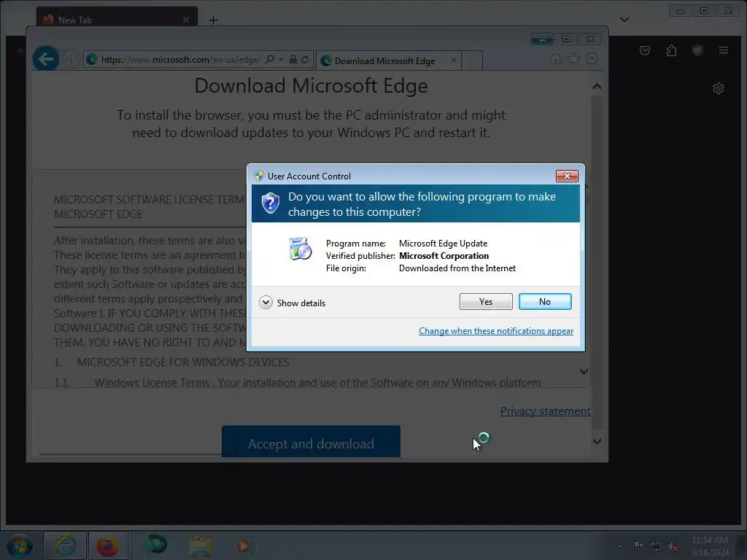Open Firefox list all tabs chevron
The height and width of the screenshot is (560, 747).
624,20
